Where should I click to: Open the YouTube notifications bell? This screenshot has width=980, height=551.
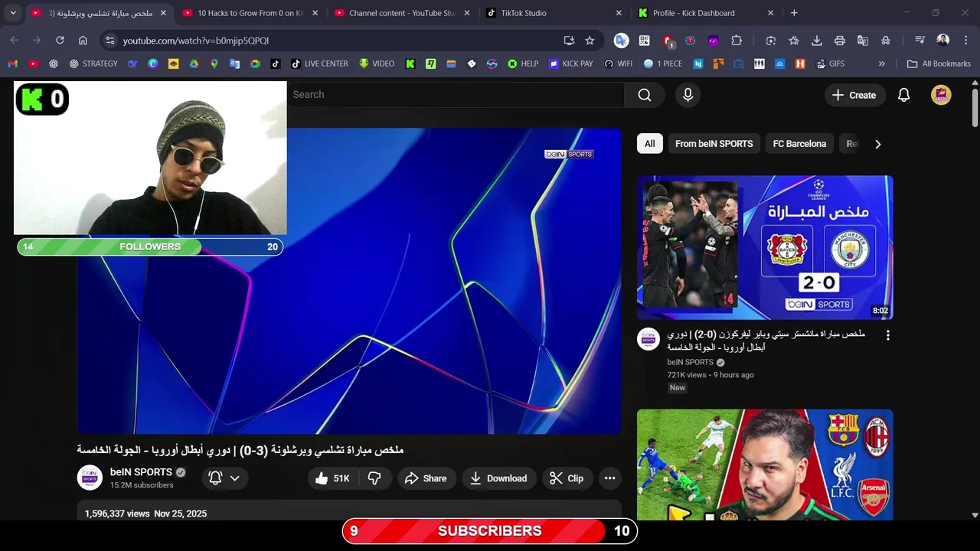coord(903,95)
